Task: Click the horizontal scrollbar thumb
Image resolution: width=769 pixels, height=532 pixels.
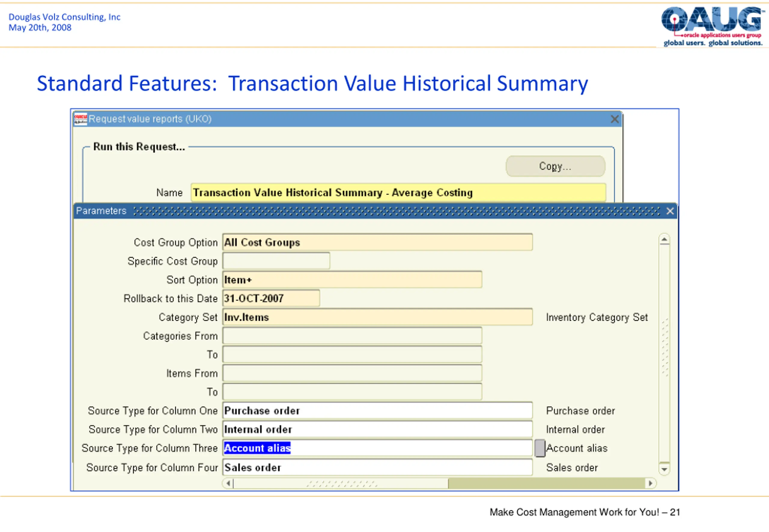Action: click(341, 483)
